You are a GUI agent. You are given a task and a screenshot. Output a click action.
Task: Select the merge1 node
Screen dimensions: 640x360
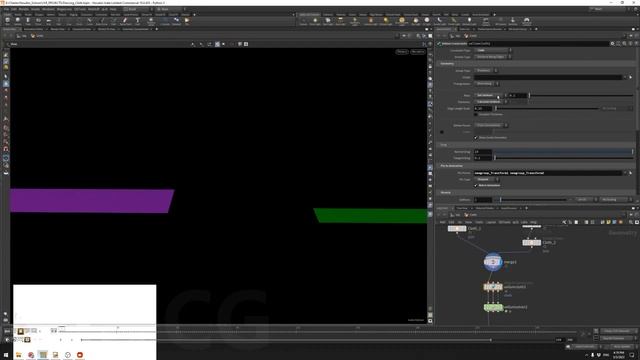pos(493,262)
